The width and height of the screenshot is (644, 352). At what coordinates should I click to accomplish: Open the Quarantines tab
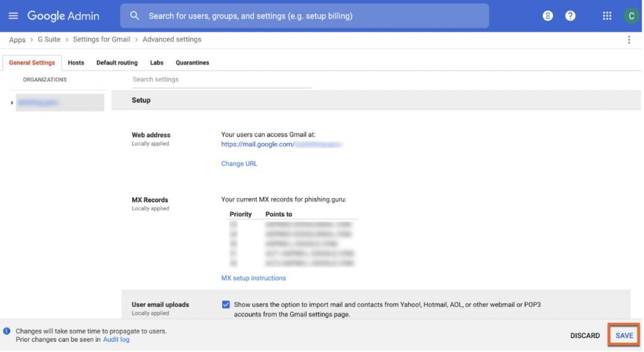[x=192, y=63]
